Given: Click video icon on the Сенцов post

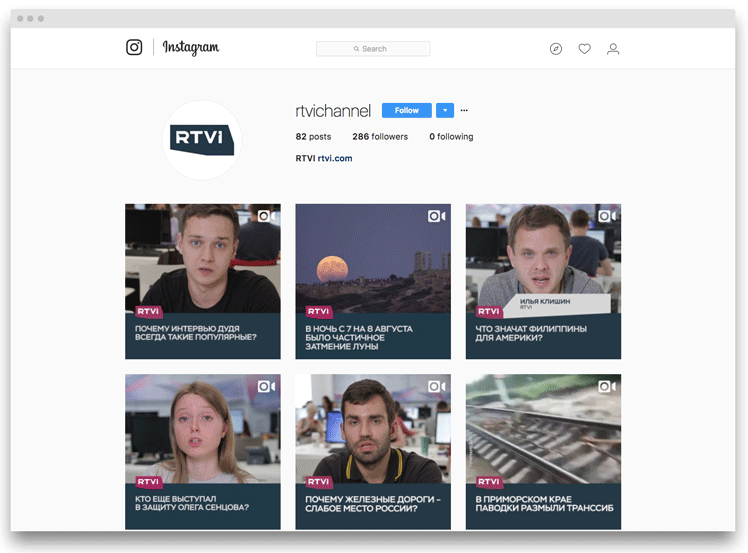Looking at the screenshot, I should pyautogui.click(x=267, y=386).
